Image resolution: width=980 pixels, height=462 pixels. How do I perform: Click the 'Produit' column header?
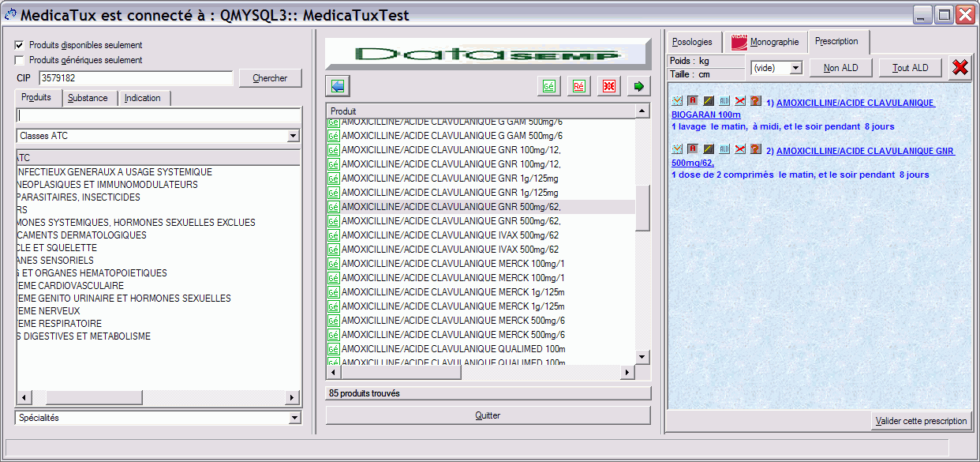[x=481, y=111]
